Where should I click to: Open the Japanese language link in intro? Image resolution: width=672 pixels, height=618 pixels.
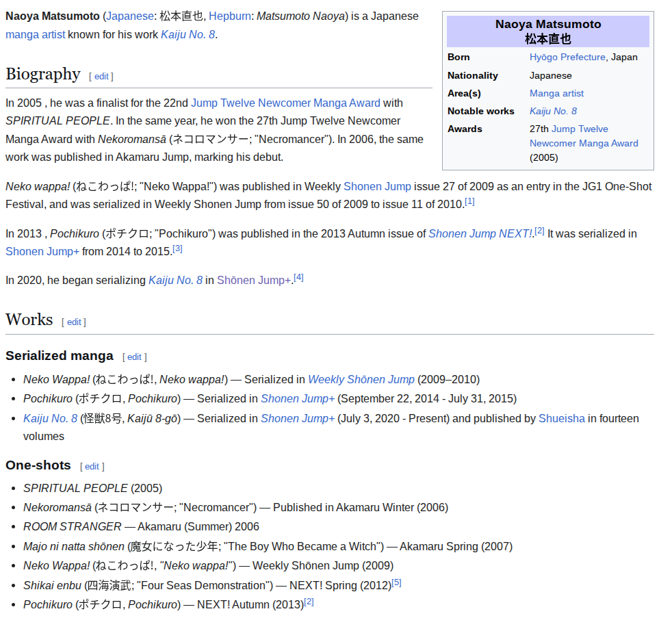click(x=129, y=16)
